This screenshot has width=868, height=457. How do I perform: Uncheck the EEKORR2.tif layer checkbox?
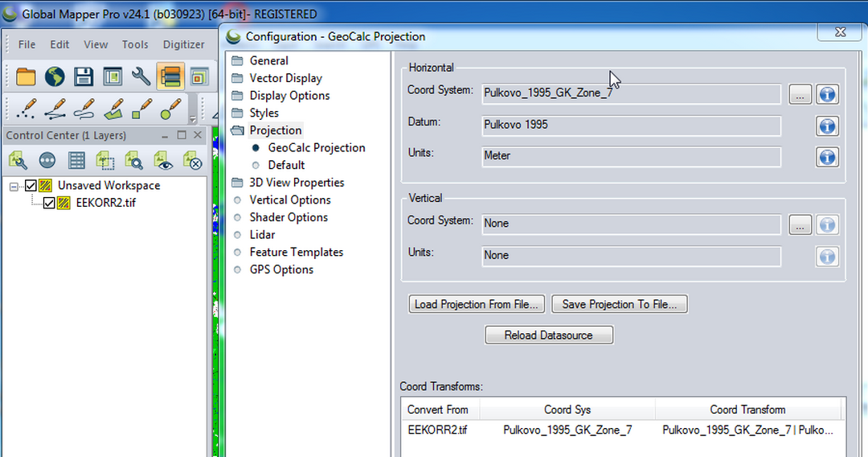pyautogui.click(x=49, y=204)
